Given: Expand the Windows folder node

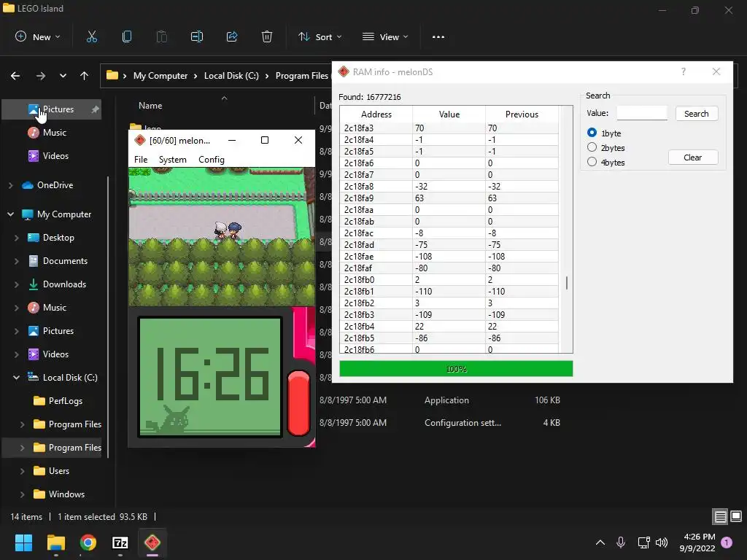Looking at the screenshot, I should click(x=22, y=494).
